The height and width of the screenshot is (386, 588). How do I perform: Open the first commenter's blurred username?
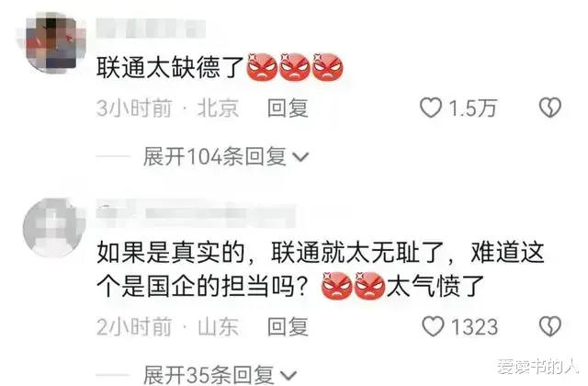tap(151, 28)
